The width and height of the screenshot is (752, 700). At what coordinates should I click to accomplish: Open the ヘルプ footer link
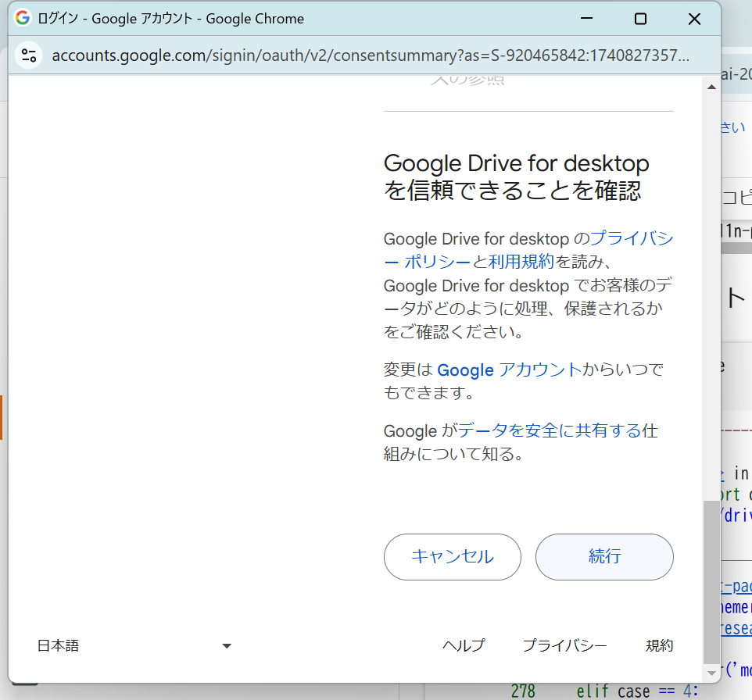tap(464, 646)
